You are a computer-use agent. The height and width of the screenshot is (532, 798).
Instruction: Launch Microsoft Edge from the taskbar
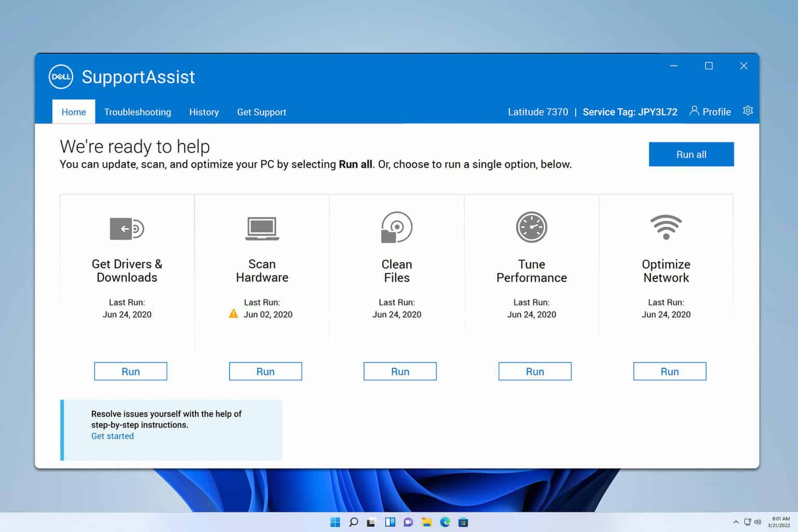[x=445, y=522]
